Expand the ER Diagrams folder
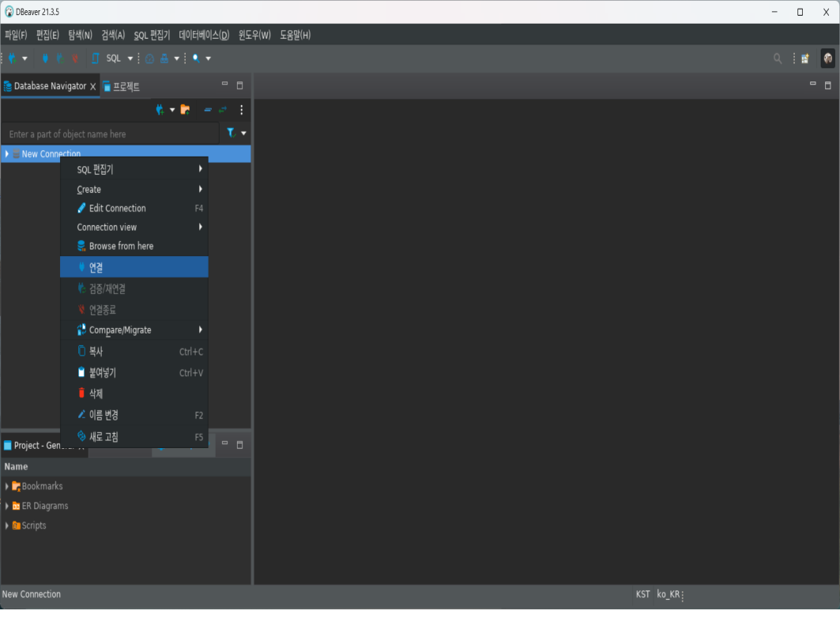Screen dimensions: 840x622 click(6, 507)
